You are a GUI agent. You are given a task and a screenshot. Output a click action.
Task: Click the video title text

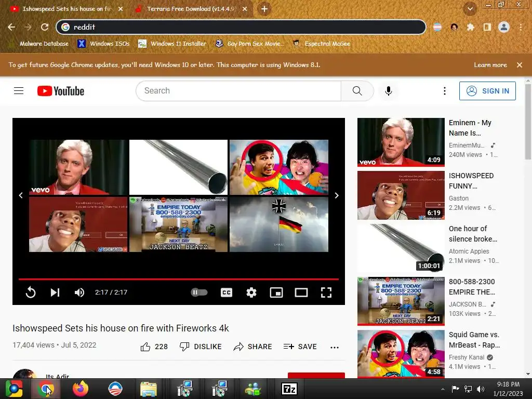coord(121,328)
